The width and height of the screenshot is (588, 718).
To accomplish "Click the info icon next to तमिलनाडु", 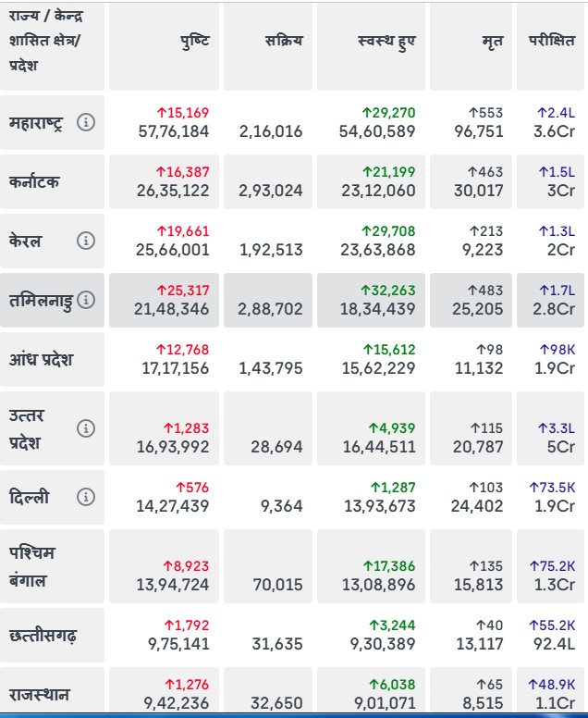I will [86, 300].
